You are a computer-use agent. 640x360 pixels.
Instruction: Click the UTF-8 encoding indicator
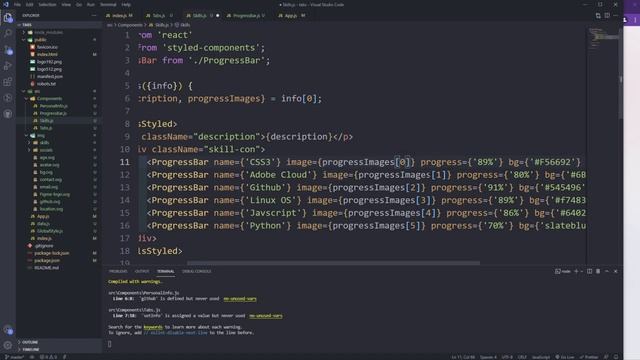point(507,357)
